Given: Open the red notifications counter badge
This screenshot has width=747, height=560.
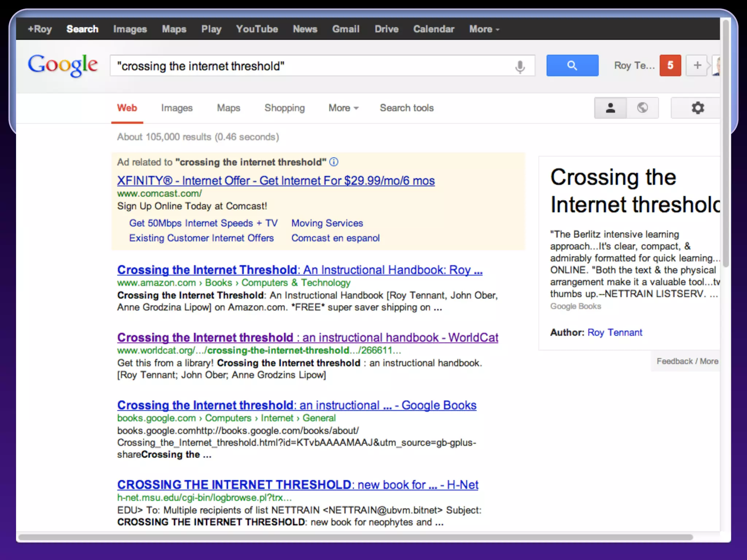Looking at the screenshot, I should 670,66.
